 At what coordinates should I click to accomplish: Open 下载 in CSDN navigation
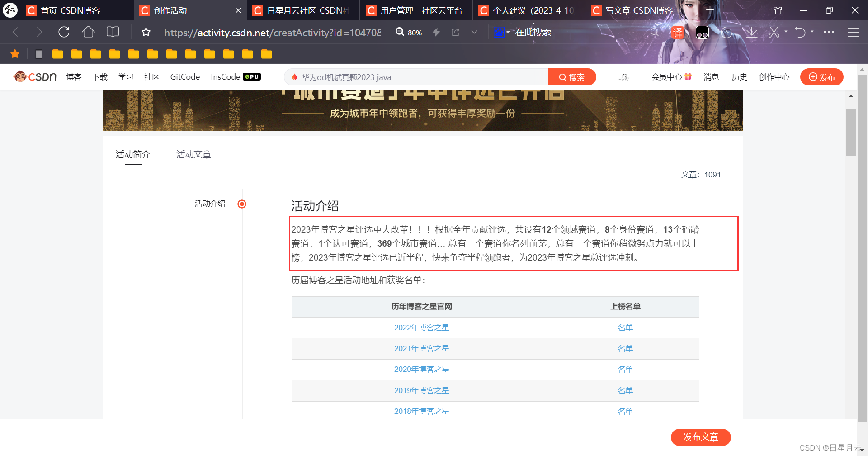[100, 77]
